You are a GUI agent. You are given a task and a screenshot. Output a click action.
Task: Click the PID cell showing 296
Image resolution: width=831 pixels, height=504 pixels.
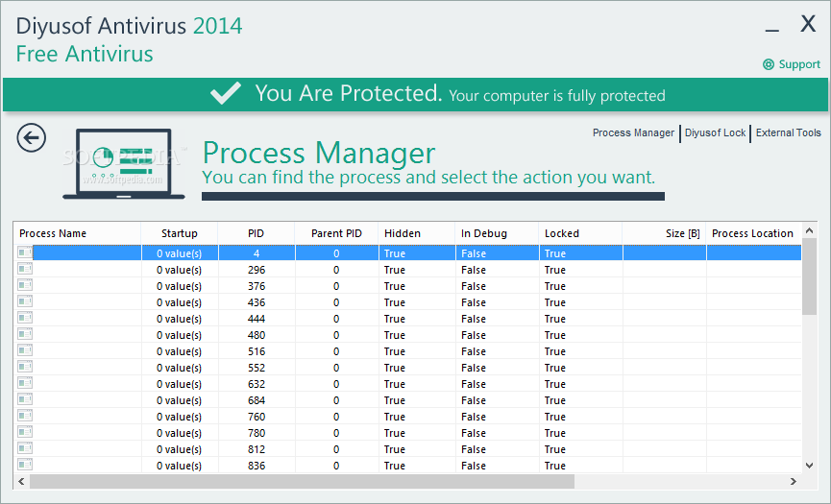coord(257,270)
